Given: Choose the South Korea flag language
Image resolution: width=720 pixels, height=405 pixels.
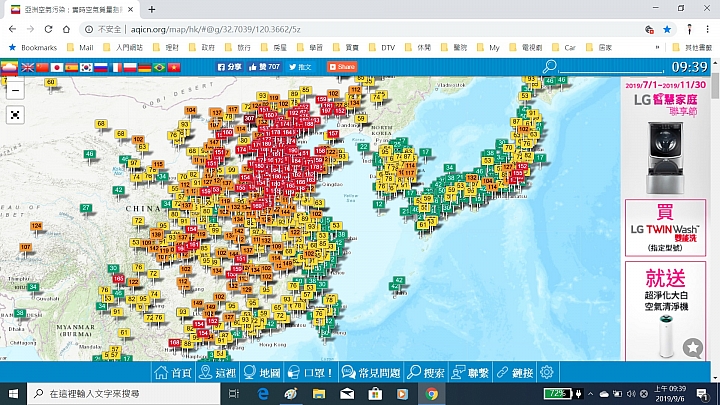Looking at the screenshot, I should tap(86, 68).
